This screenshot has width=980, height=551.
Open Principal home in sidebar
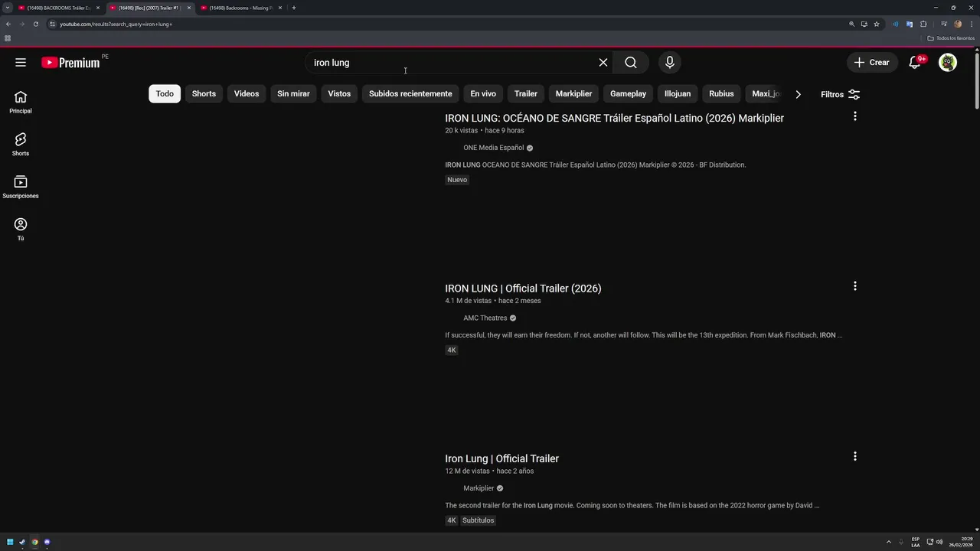coord(21,103)
